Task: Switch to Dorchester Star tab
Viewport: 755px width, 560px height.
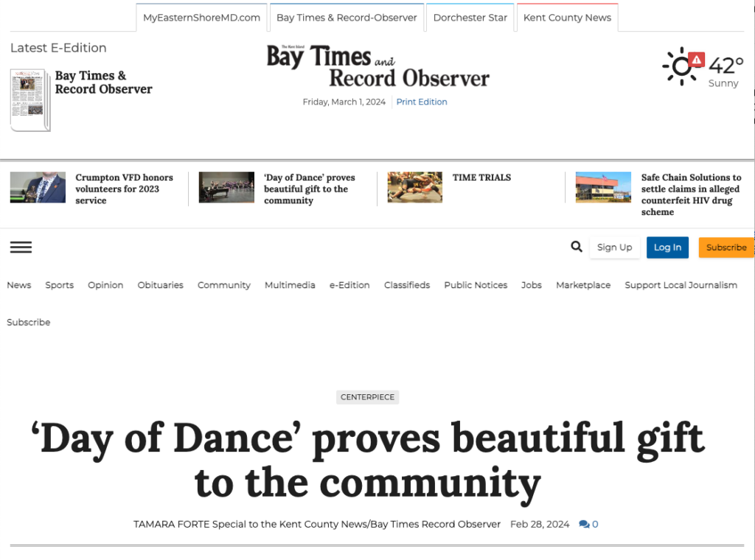Action: [x=470, y=18]
